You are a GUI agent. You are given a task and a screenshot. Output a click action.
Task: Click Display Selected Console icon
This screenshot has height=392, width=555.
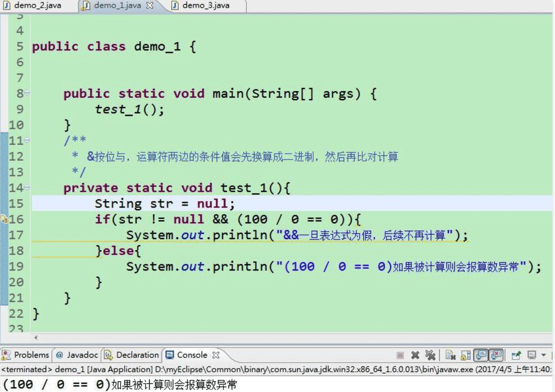[x=532, y=355]
